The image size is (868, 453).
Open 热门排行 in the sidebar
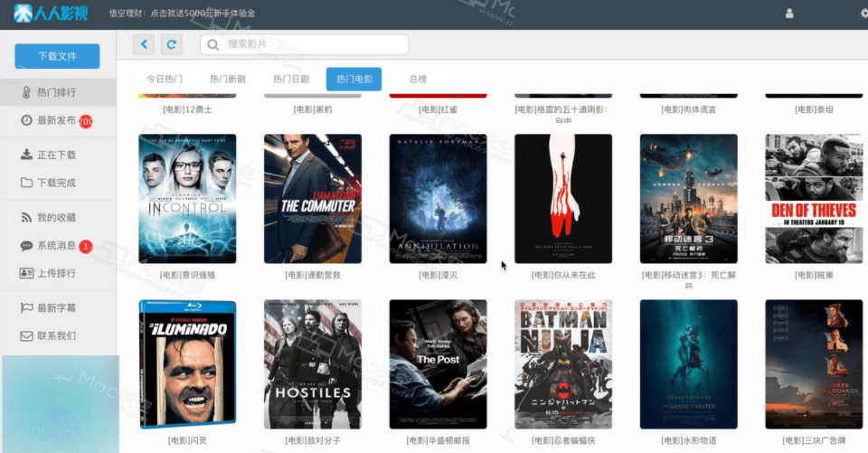(58, 92)
